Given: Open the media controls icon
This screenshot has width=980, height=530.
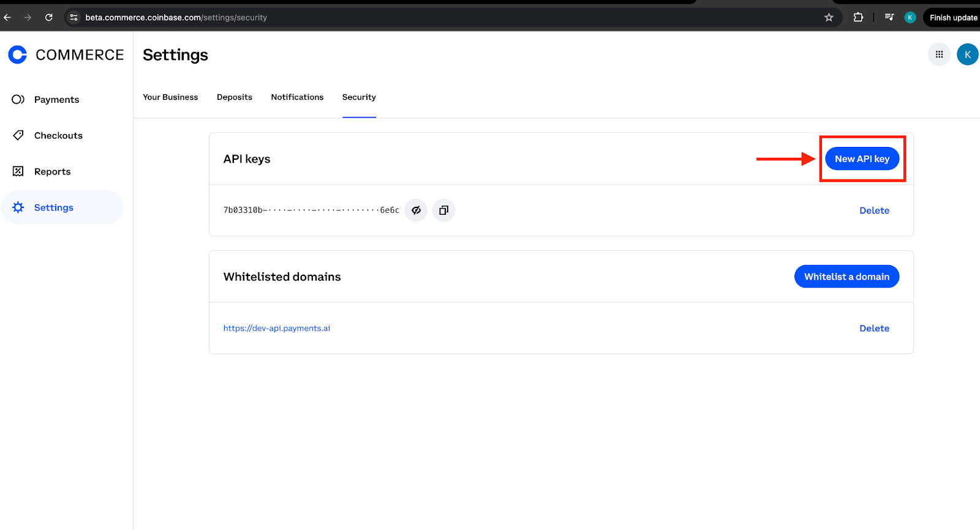Looking at the screenshot, I should [889, 18].
